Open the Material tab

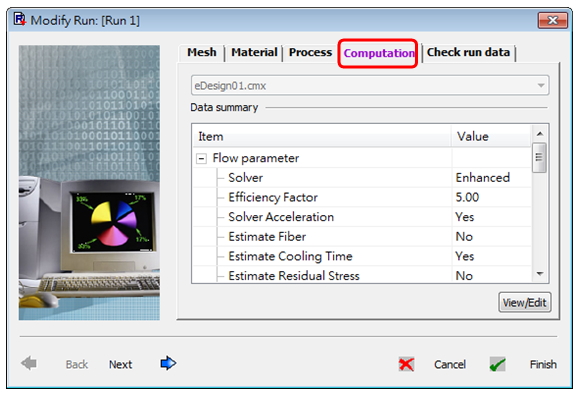click(x=254, y=52)
